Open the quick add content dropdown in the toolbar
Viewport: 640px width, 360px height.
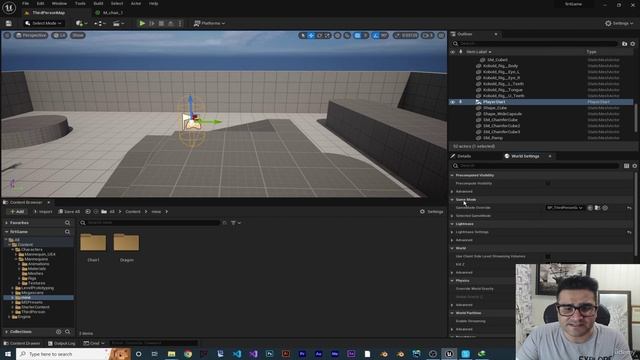coord(81,23)
